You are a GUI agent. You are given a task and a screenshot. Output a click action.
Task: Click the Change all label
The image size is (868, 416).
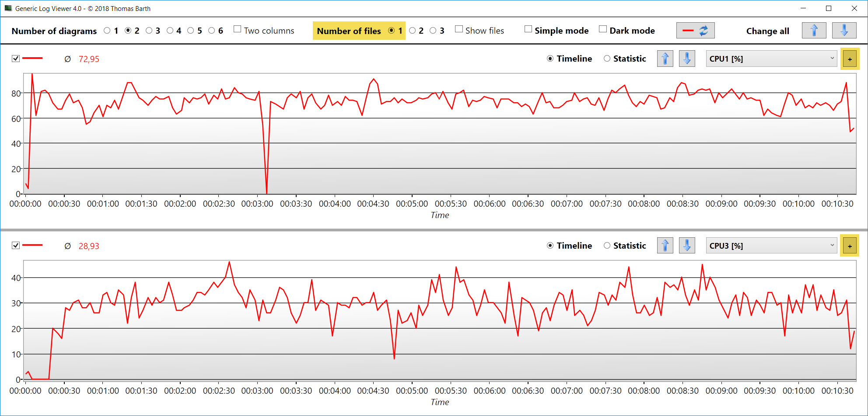(x=768, y=31)
